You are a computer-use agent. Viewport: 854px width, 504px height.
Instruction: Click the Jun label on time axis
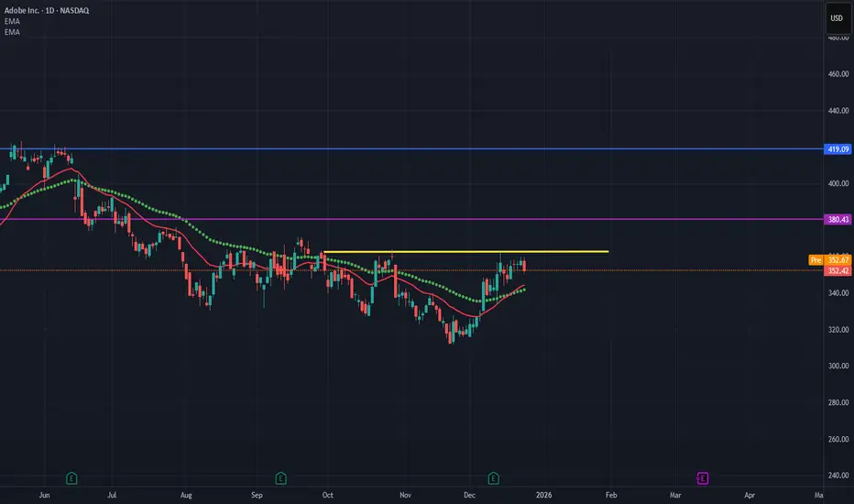coord(45,495)
